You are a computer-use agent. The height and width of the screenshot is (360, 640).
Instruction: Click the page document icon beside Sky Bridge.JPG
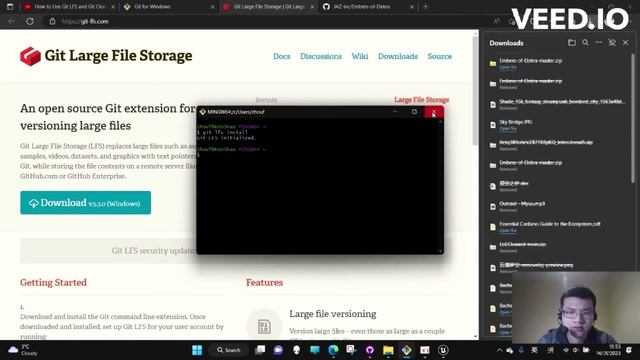[493, 125]
